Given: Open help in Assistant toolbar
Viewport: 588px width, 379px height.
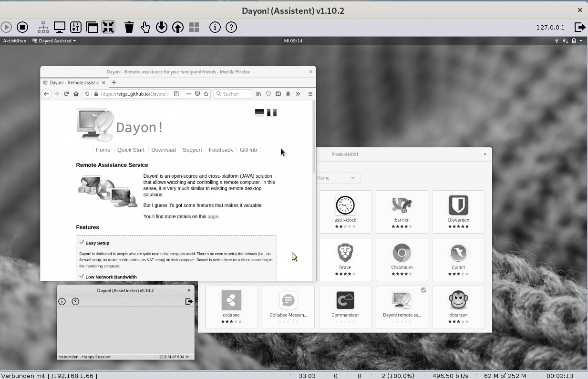Looking at the screenshot, I should click(x=231, y=27).
